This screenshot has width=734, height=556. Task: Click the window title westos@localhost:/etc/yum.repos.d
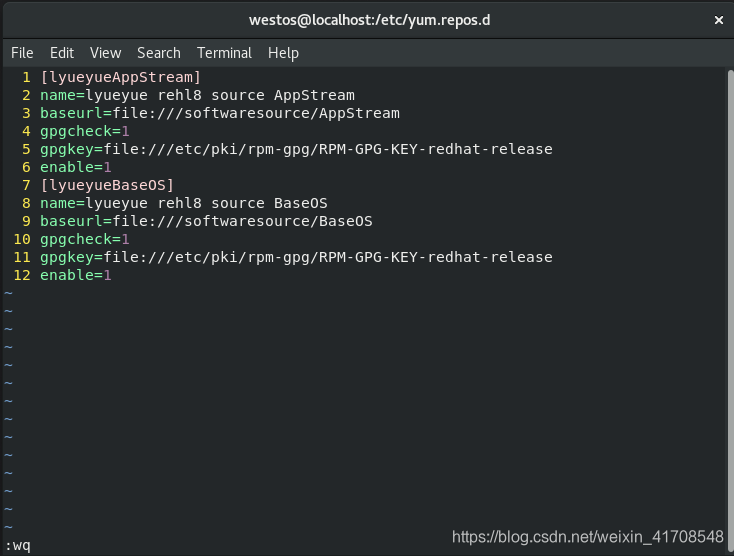pyautogui.click(x=369, y=20)
